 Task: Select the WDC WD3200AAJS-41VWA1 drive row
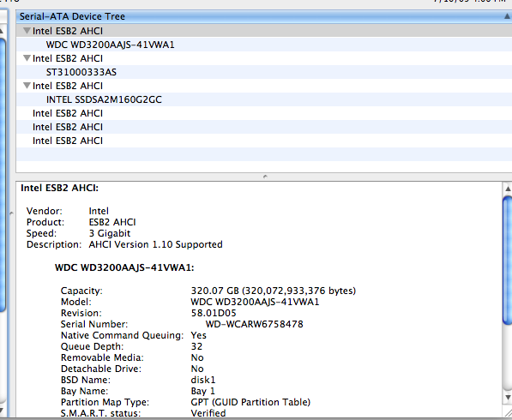(264, 45)
